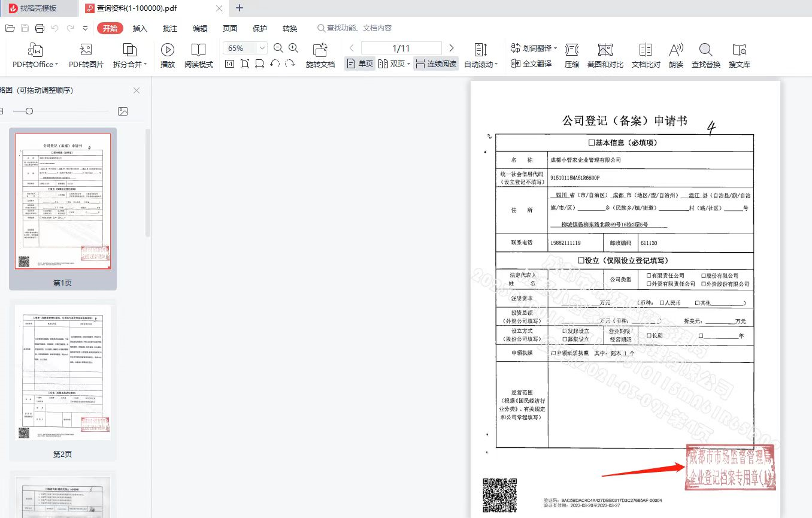
Task: Open the 压缩 compress tool
Action: pyautogui.click(x=571, y=50)
